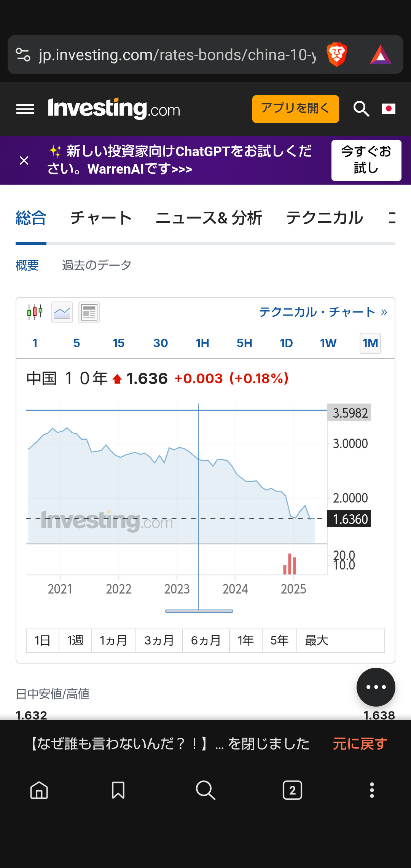Open the news view chart icon
Viewport: 411px width, 868px height.
pyautogui.click(x=89, y=313)
